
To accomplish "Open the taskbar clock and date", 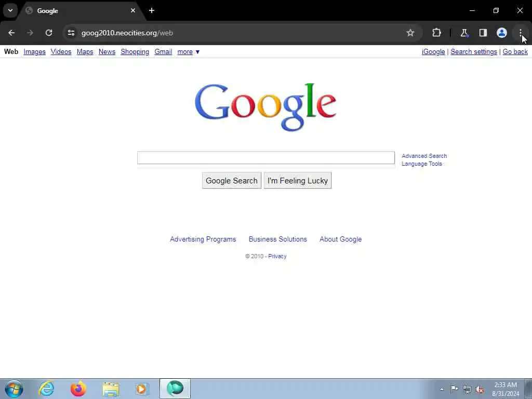I will point(506,389).
